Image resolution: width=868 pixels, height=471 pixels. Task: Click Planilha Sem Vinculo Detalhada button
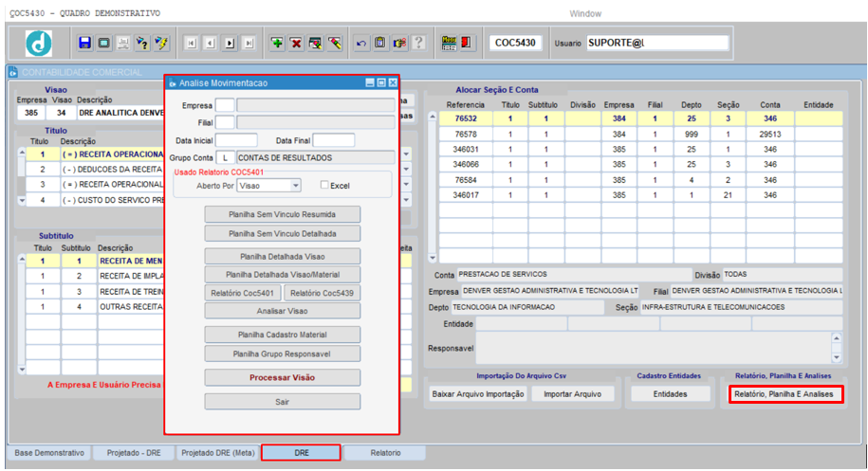[283, 234]
